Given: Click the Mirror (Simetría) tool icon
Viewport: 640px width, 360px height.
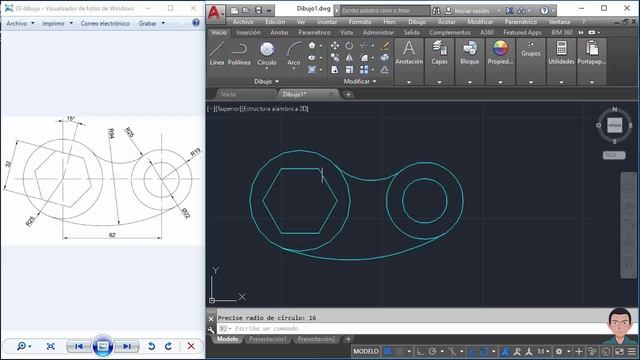Looking at the screenshot, I should coord(349,58).
